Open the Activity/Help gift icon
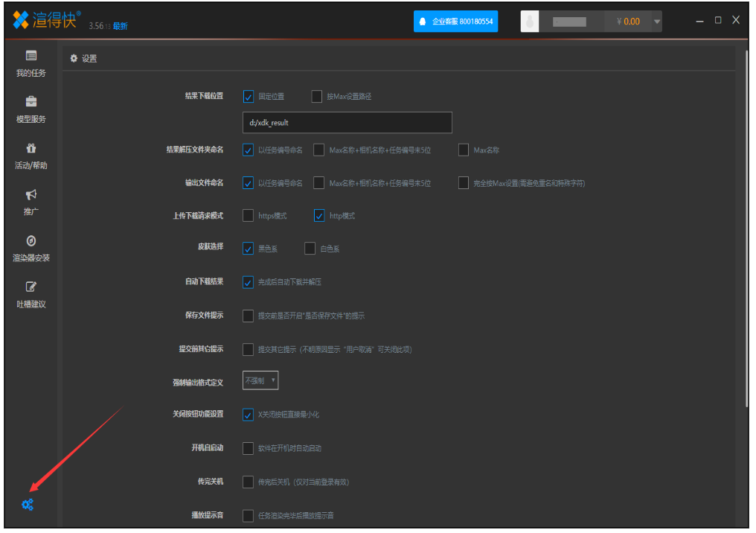 click(31, 148)
